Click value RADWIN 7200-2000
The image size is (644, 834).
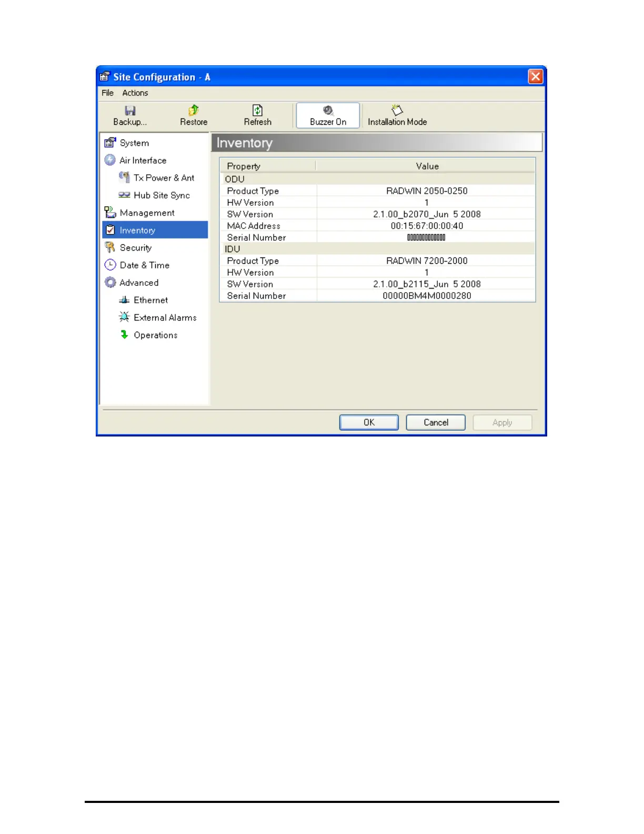(427, 261)
